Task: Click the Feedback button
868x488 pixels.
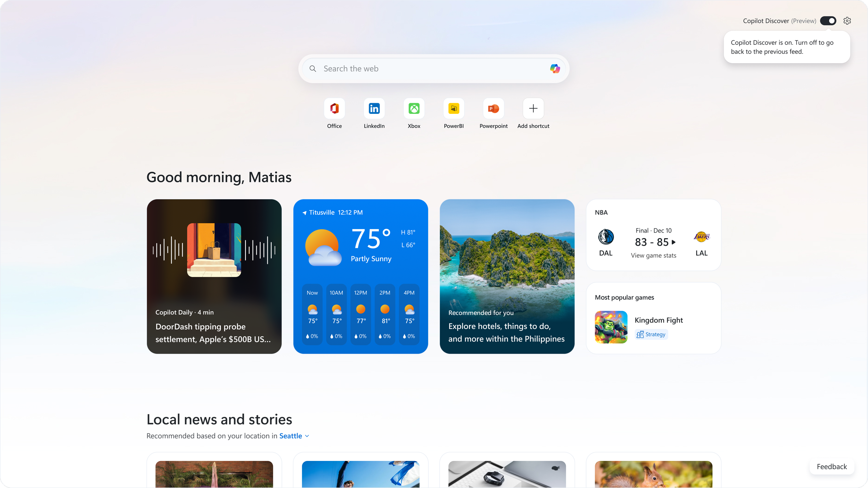Action: (x=832, y=467)
